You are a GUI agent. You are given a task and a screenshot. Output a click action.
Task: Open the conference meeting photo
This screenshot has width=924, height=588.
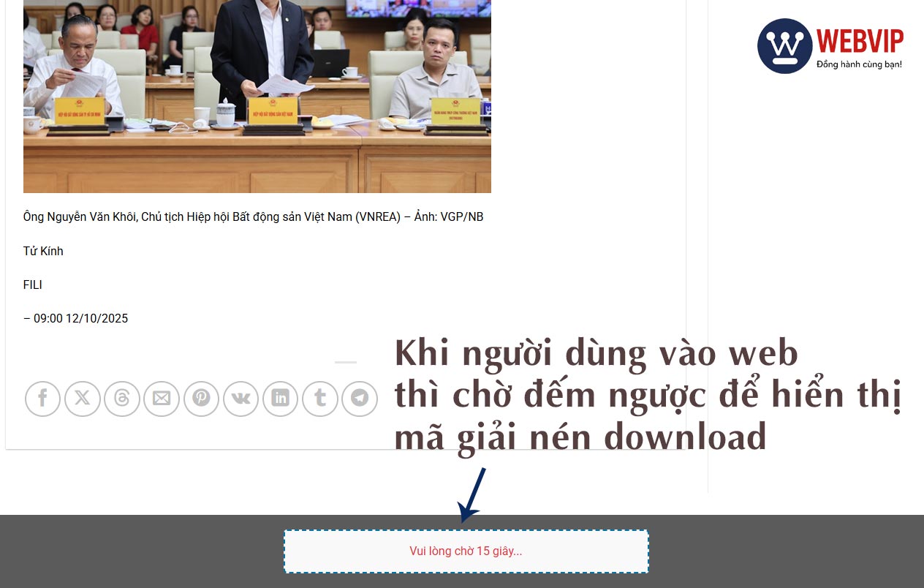[257, 95]
